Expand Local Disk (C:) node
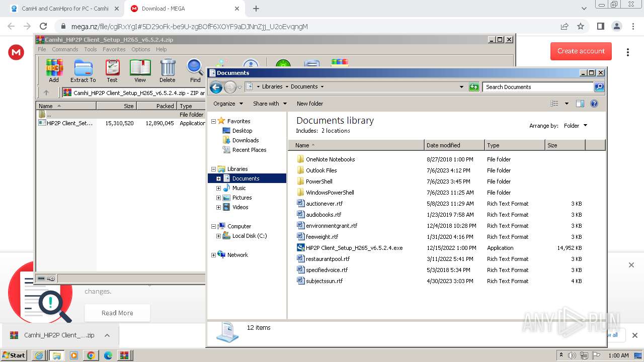This screenshot has height=362, width=644. pos(218,236)
